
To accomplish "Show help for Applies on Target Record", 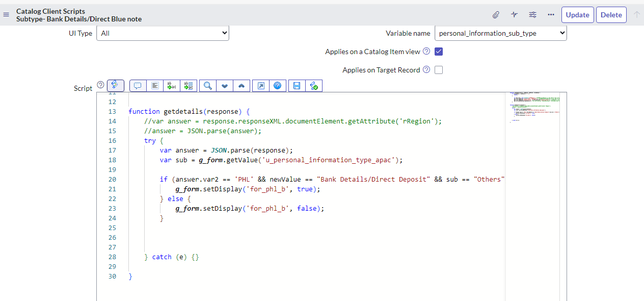I will click(x=426, y=70).
